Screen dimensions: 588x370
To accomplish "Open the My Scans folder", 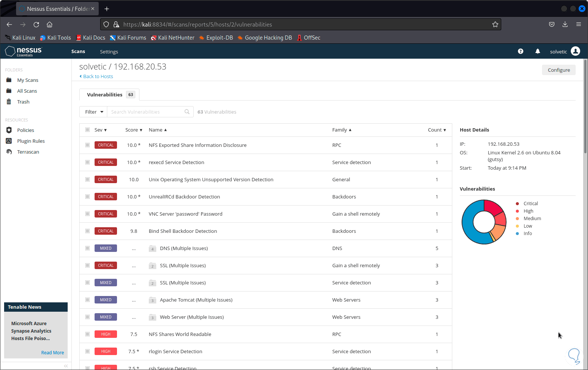I will [28, 80].
